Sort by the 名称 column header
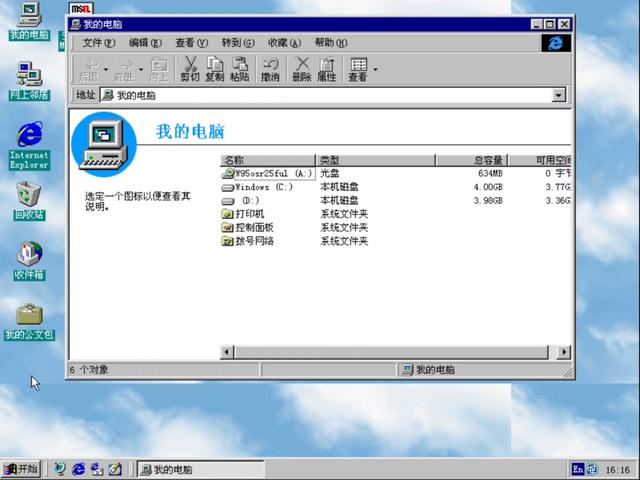 click(268, 160)
